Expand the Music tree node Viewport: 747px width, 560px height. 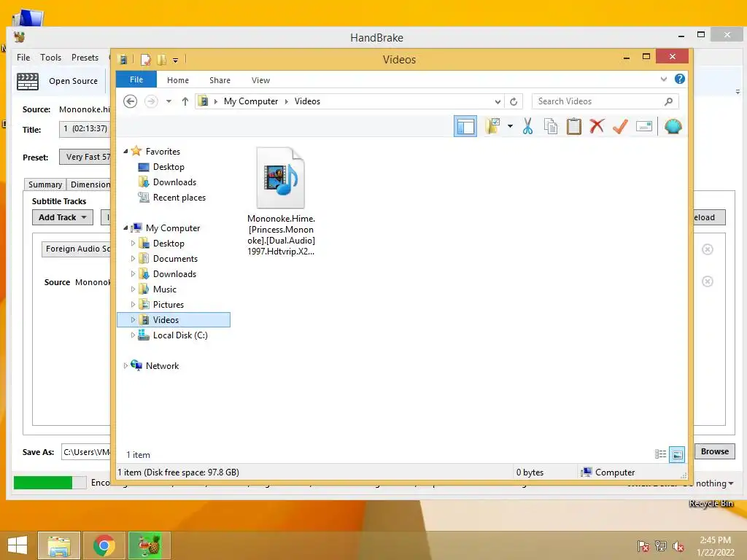click(x=133, y=289)
